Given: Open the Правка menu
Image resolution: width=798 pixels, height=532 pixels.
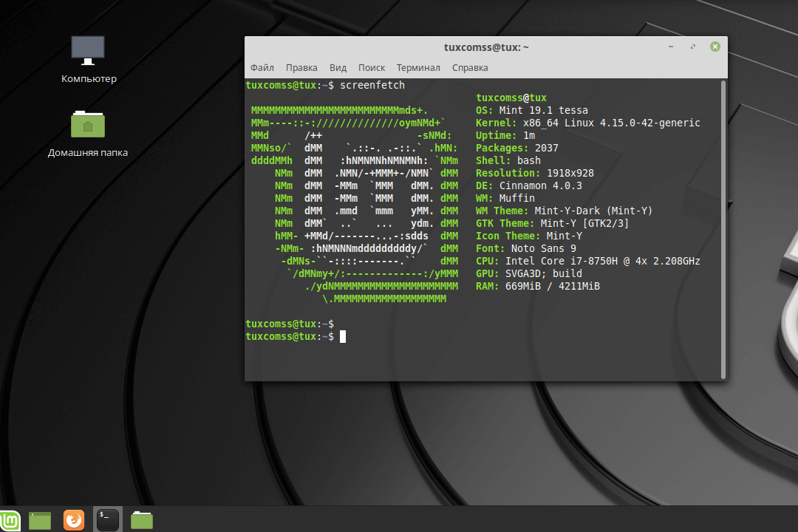Looking at the screenshot, I should coord(301,67).
